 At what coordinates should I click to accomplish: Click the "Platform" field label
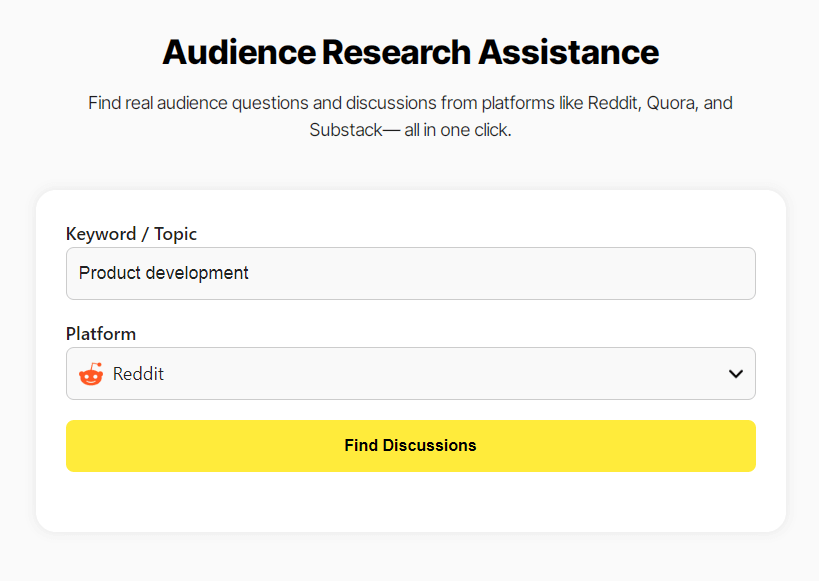click(101, 334)
